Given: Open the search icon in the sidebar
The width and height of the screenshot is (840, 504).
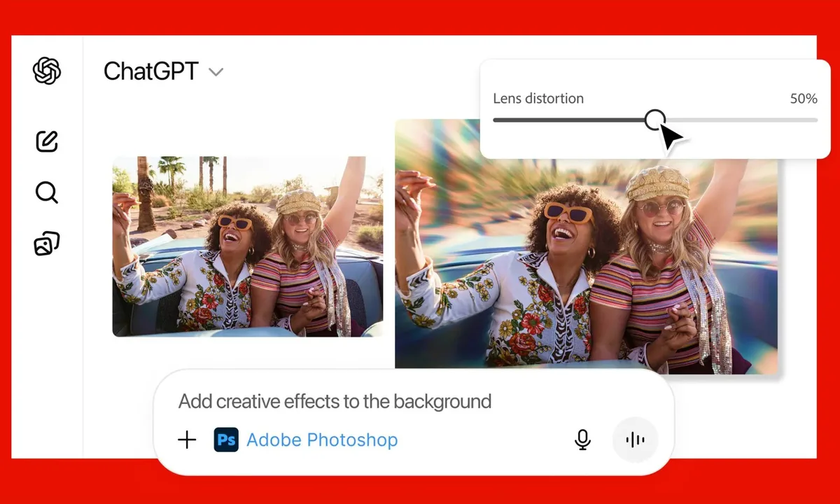Looking at the screenshot, I should coord(46,192).
